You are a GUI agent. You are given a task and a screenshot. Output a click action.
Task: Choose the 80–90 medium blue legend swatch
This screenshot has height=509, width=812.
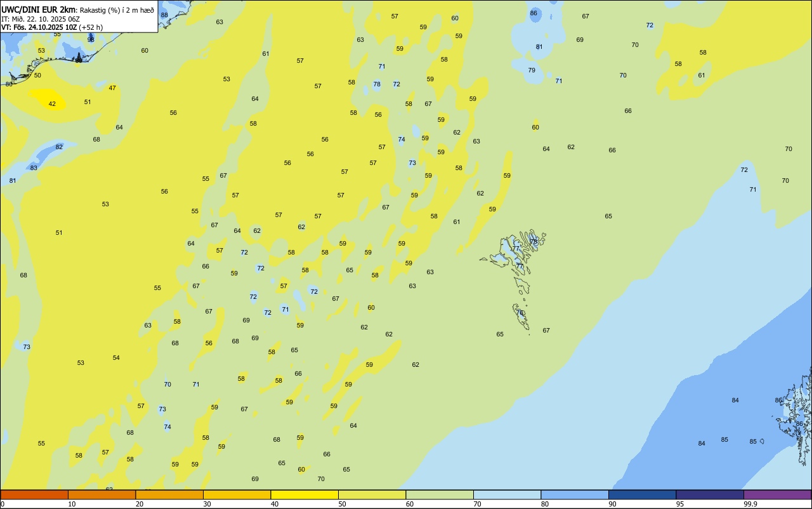575,494
